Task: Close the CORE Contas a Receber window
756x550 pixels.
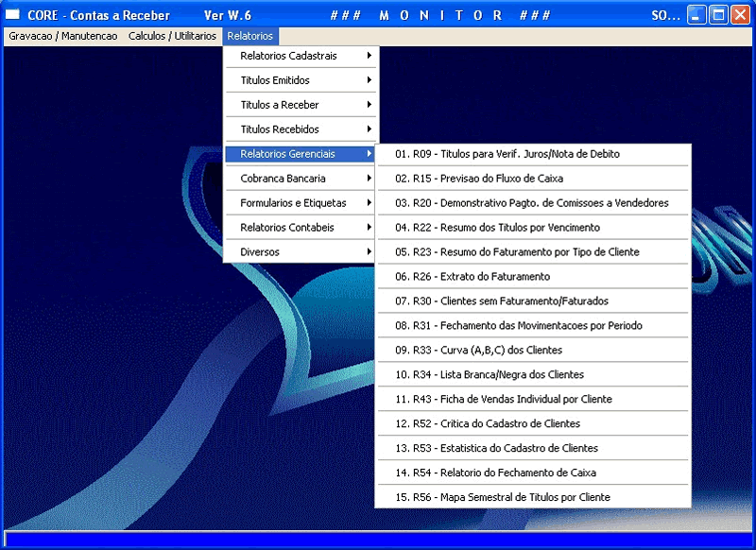Action: (x=740, y=15)
